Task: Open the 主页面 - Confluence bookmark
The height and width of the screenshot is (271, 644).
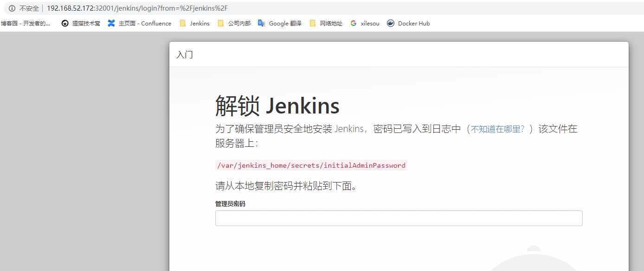Action: pyautogui.click(x=139, y=23)
